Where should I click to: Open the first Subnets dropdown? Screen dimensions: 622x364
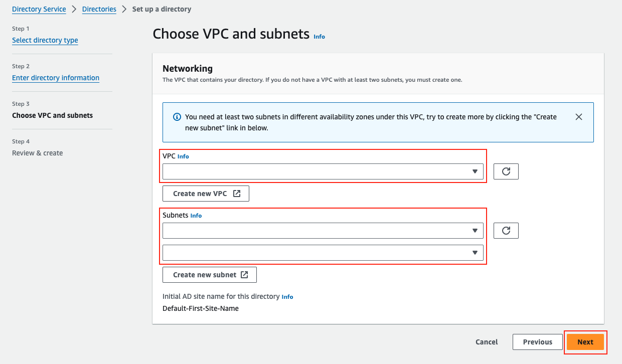323,231
